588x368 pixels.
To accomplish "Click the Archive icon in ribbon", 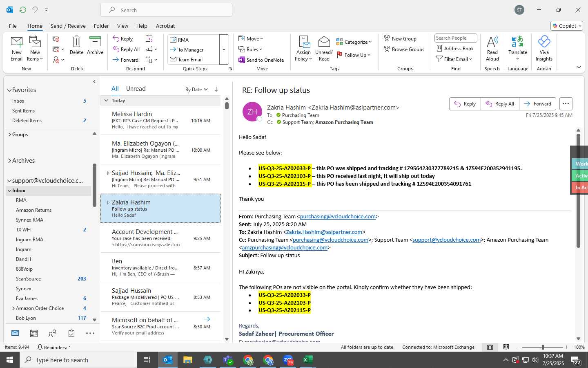I will click(x=95, y=42).
